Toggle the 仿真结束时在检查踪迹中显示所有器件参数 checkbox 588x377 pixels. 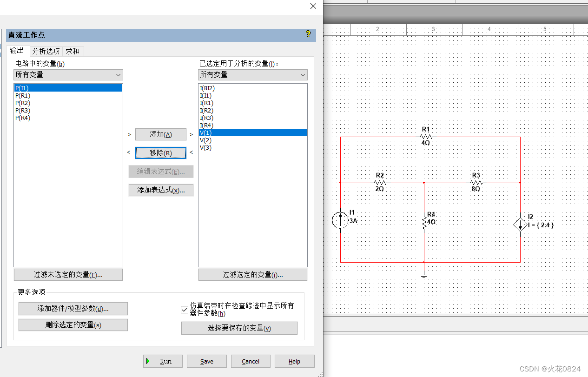coord(185,310)
